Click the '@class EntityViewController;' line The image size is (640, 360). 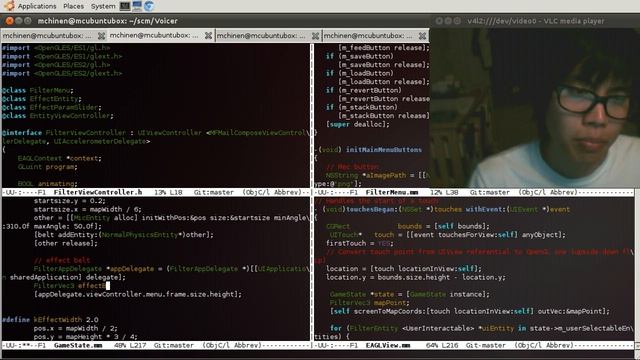(58, 116)
